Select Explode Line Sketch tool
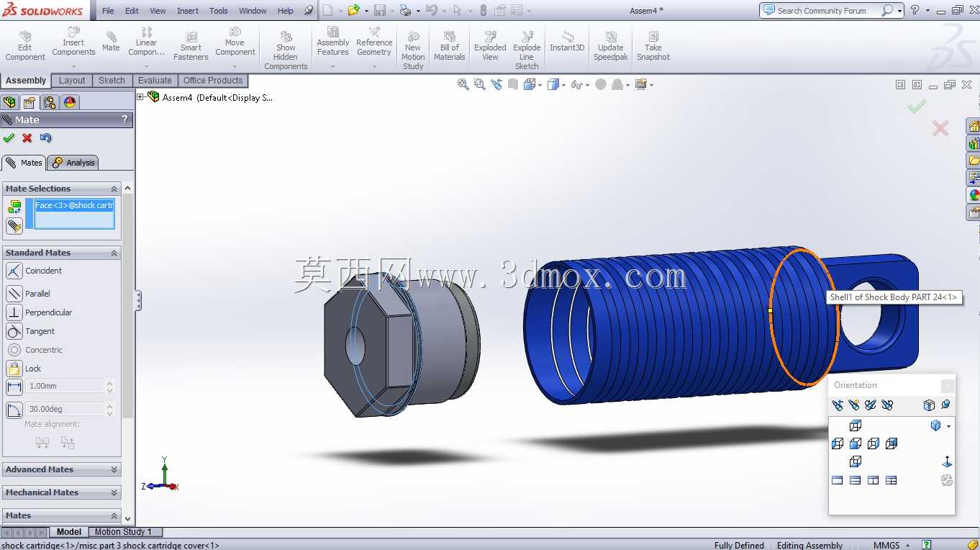Screen dimensions: 980x550 [x=527, y=50]
